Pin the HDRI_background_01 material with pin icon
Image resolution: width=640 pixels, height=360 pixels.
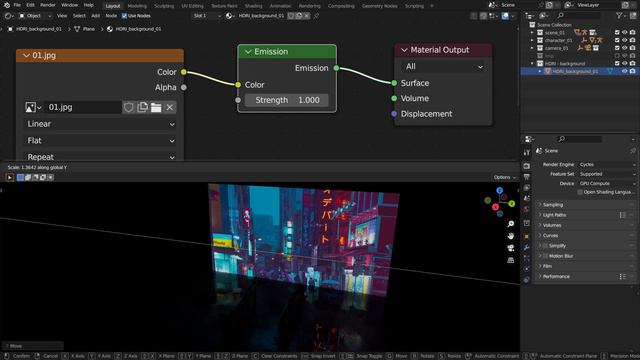point(316,16)
